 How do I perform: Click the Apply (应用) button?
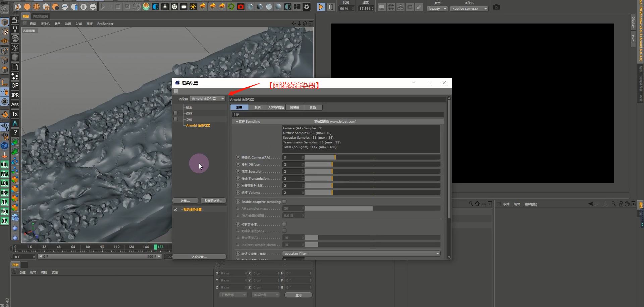point(299,295)
